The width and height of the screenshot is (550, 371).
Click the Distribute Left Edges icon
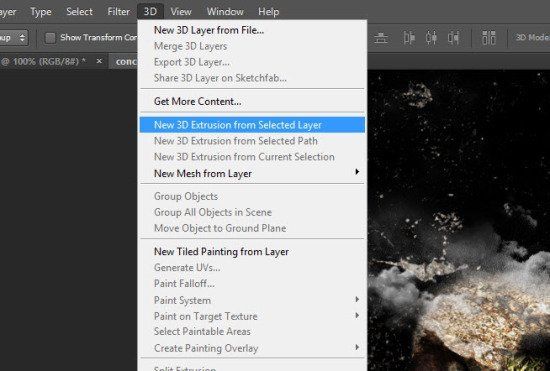pos(409,38)
